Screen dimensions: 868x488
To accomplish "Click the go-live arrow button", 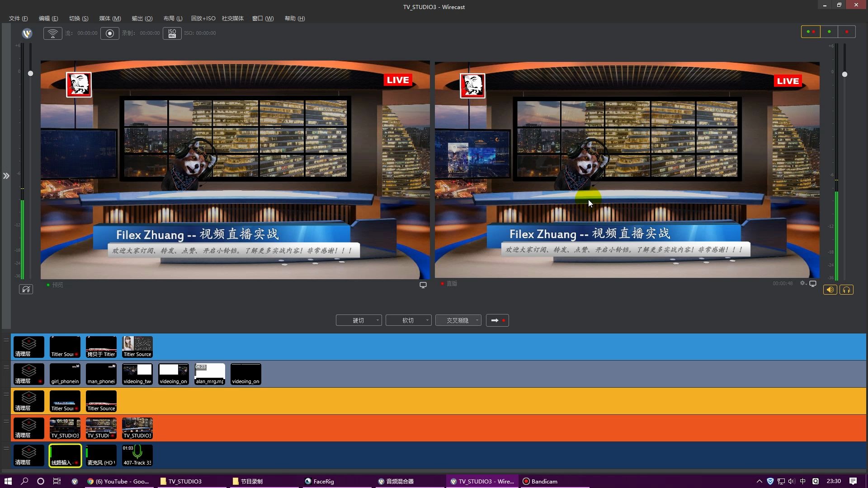I will tap(497, 320).
